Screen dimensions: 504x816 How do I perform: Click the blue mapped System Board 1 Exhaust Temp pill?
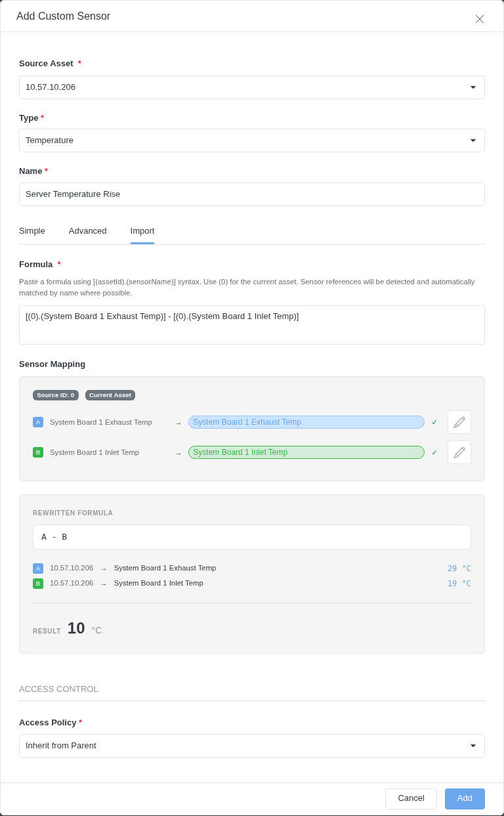pyautogui.click(x=306, y=422)
